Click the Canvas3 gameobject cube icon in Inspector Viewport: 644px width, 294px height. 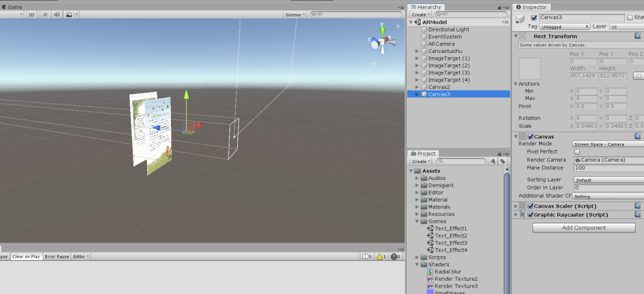(521, 20)
